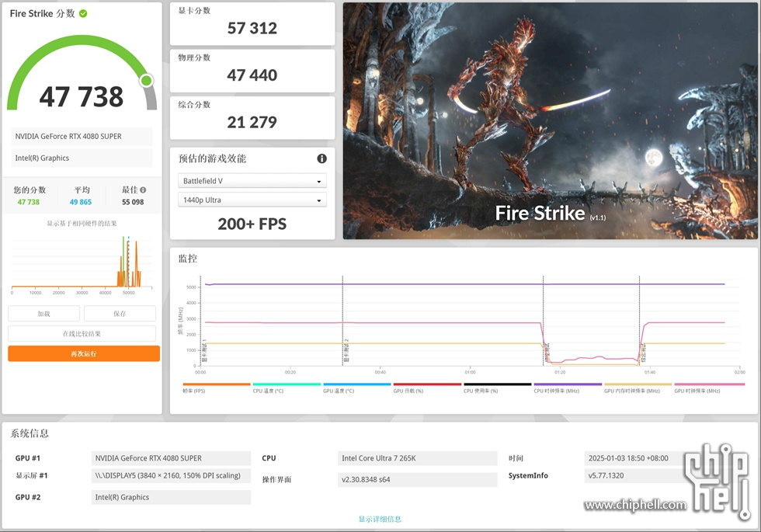Click the green verified checkmark icon
Viewport: 761px width, 532px height.
[83, 14]
